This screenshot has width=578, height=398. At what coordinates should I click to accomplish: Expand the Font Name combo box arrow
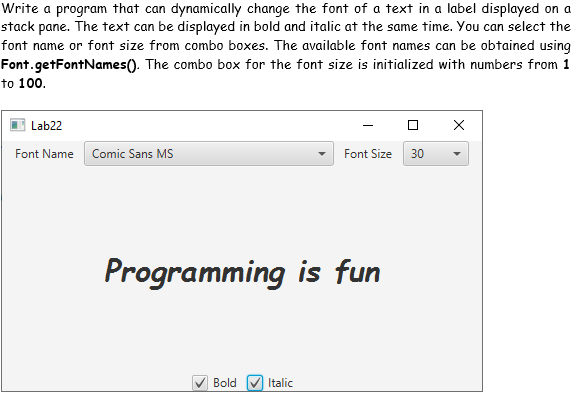click(x=322, y=154)
